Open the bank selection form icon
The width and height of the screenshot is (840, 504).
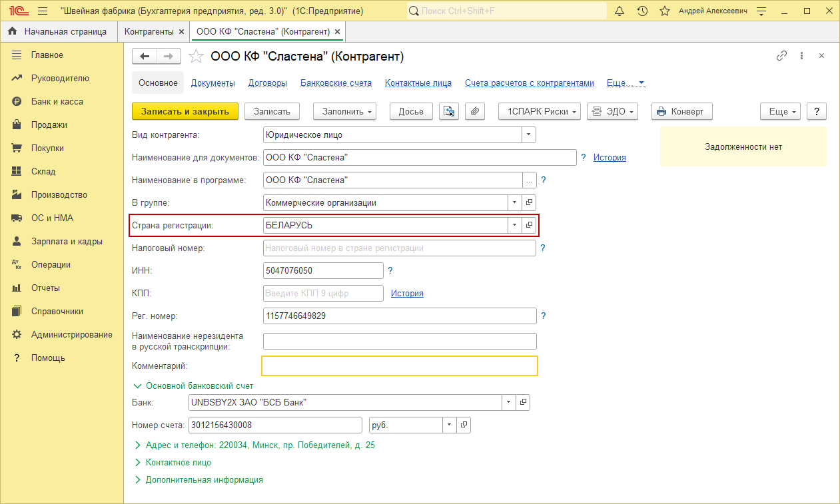(523, 402)
